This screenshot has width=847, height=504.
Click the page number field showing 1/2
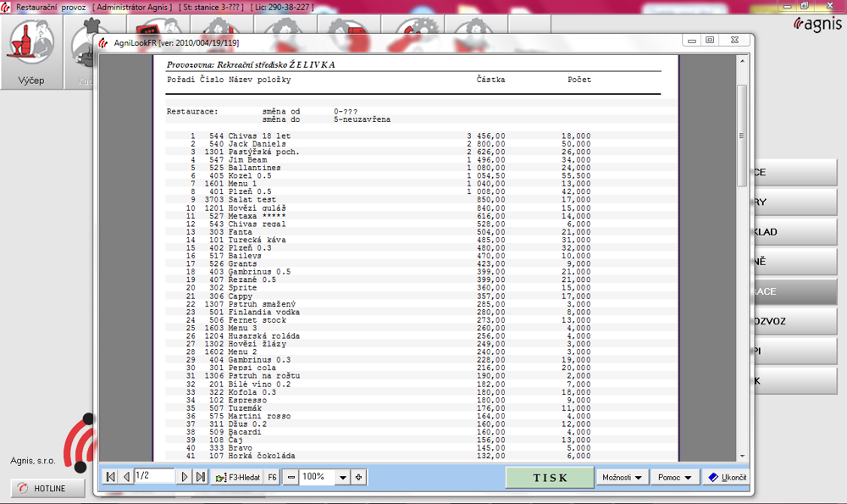coord(154,476)
